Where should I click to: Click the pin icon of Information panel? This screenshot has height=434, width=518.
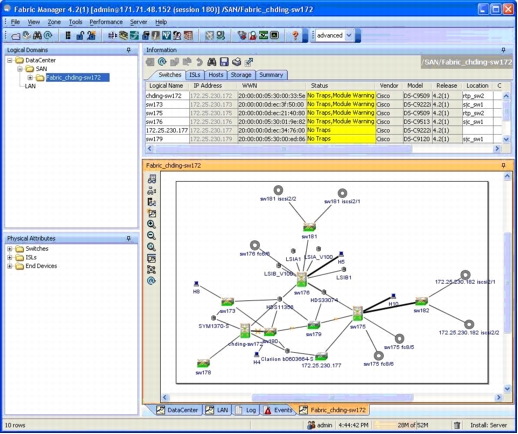(x=503, y=50)
